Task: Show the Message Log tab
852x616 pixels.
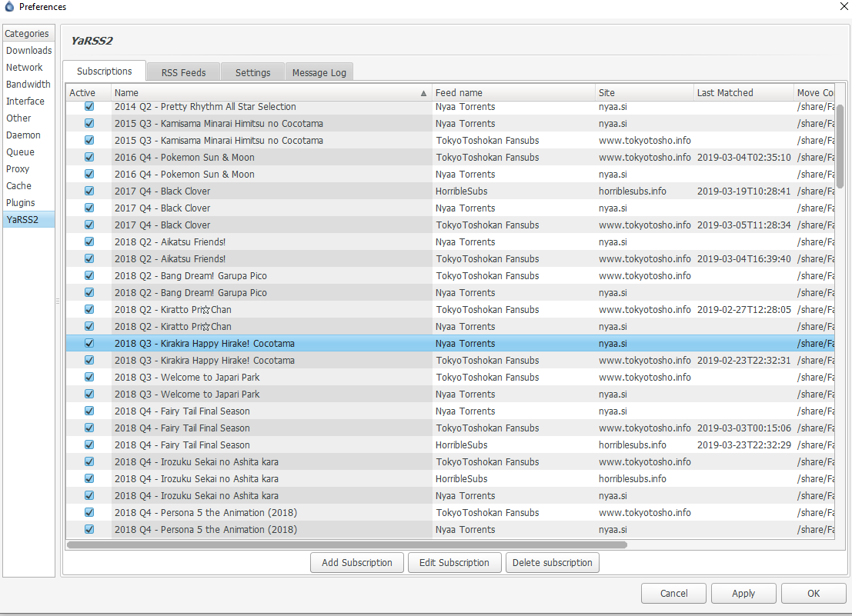Action: pyautogui.click(x=319, y=72)
